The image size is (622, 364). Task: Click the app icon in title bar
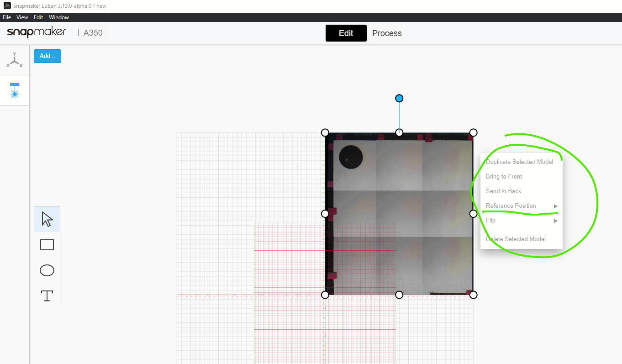[6, 6]
